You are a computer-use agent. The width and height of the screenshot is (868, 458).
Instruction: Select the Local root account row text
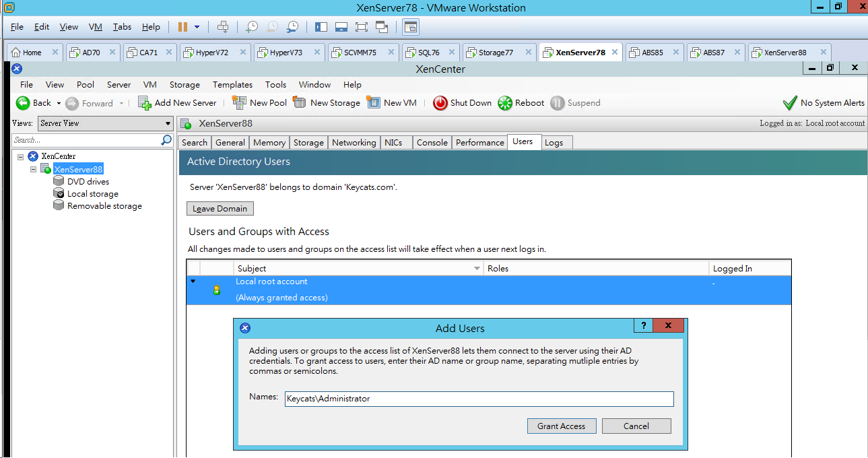[271, 282]
